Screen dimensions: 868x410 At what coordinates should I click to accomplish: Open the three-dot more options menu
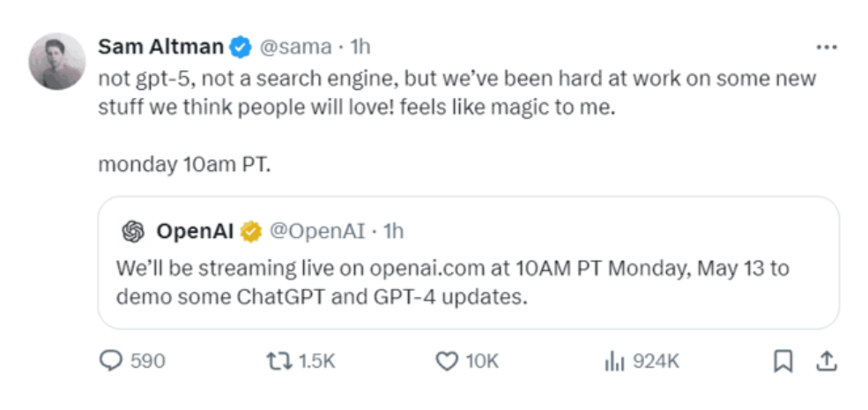(827, 48)
